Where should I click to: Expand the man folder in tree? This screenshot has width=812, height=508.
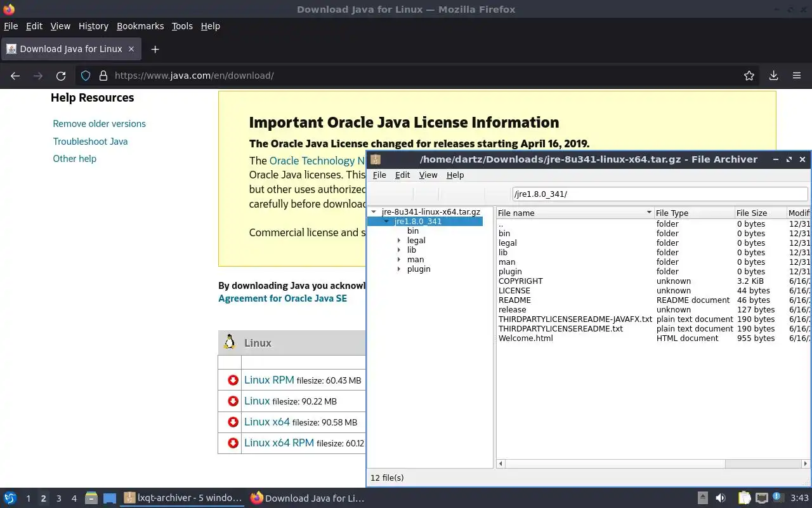click(x=399, y=260)
